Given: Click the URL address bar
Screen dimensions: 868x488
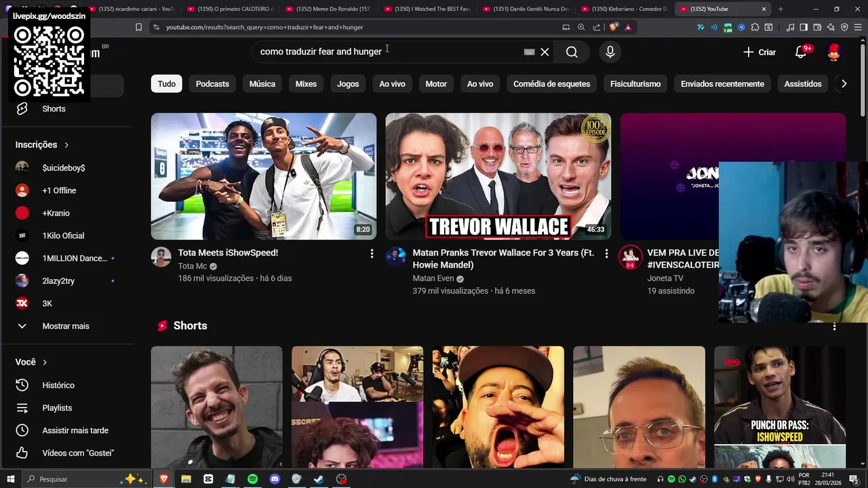Looking at the screenshot, I should click(x=359, y=27).
